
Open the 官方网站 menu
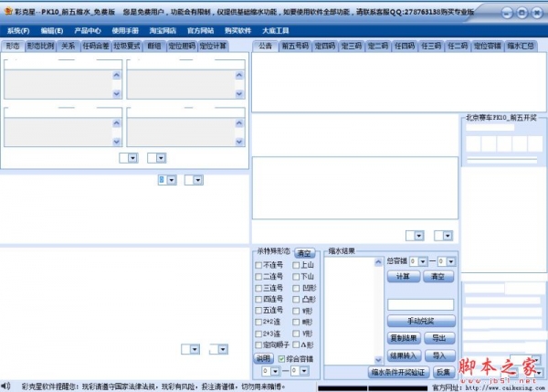(200, 31)
